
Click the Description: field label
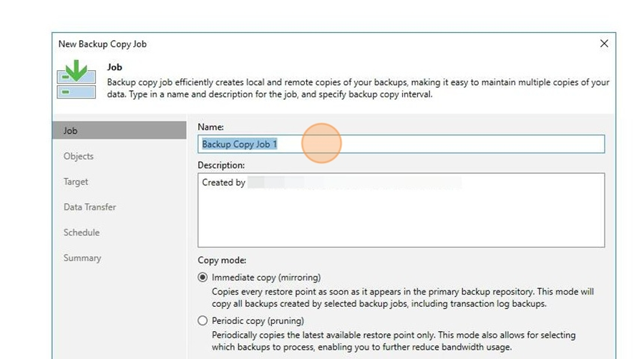pos(221,165)
